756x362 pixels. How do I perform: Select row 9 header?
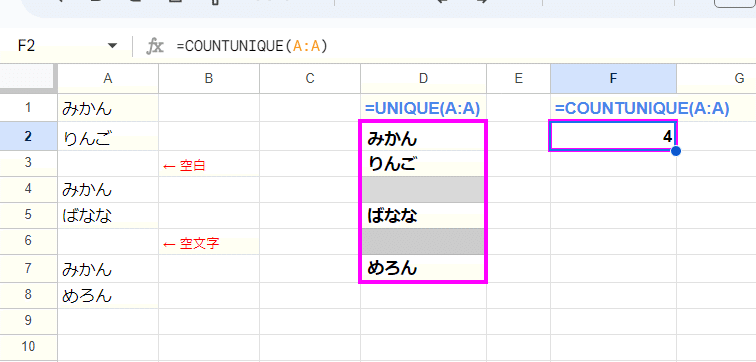click(29, 321)
